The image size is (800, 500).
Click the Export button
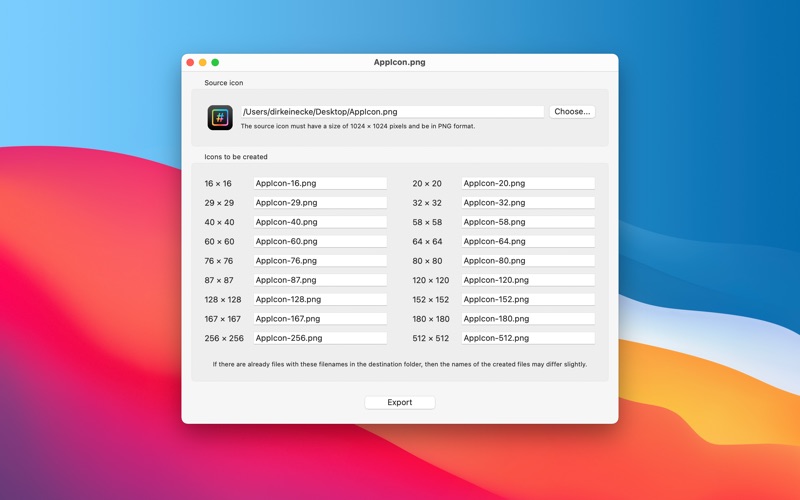399,403
